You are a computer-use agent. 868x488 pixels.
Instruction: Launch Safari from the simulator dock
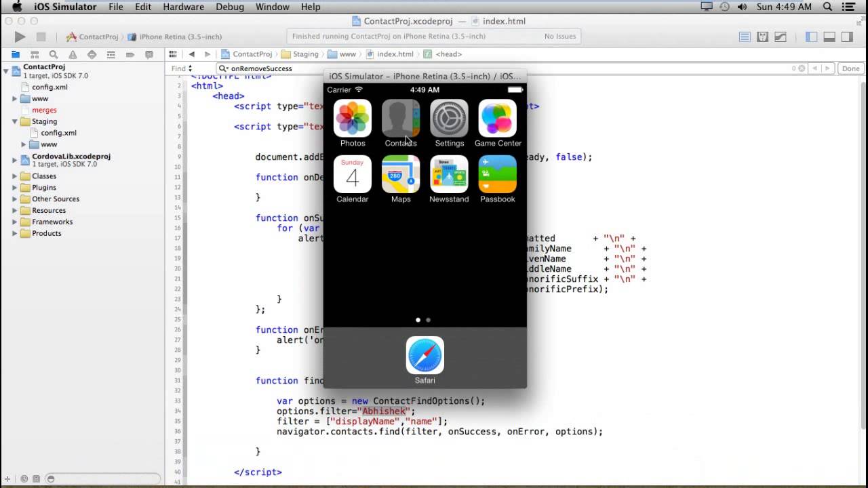click(425, 355)
